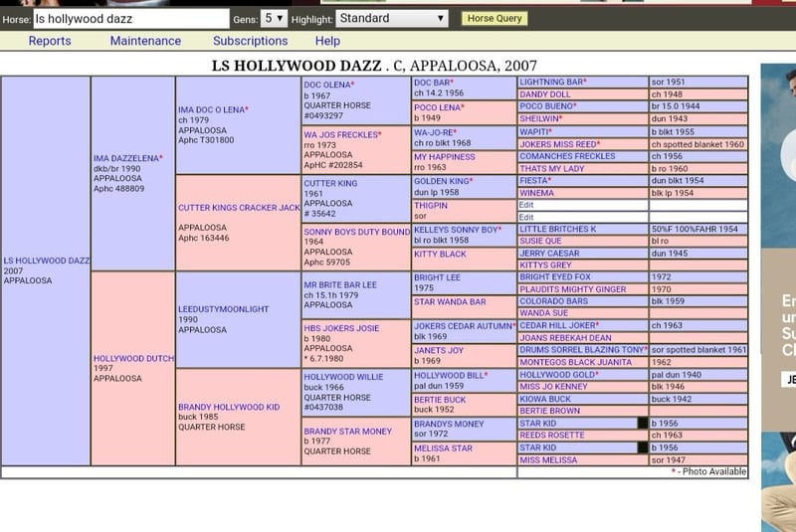Open the Ima Doc O Lena pedigree link

click(212, 109)
